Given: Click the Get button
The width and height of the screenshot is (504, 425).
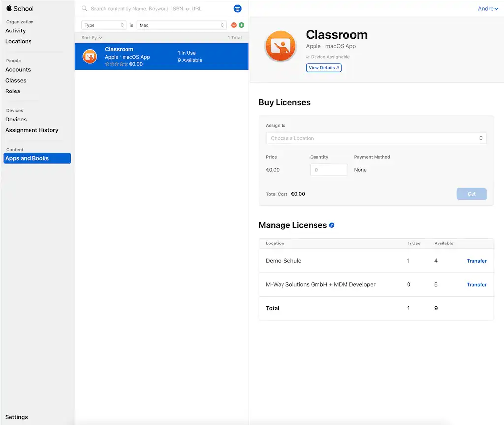Looking at the screenshot, I should [x=472, y=194].
